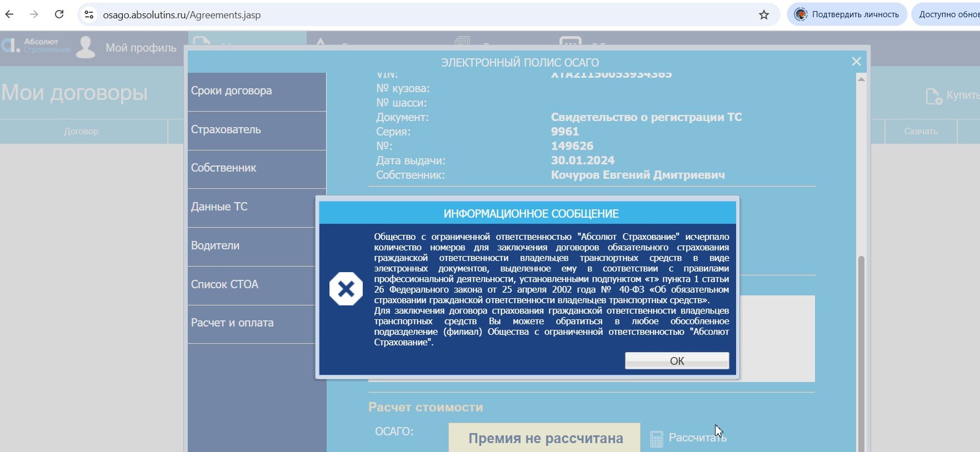Click the issue date 30.01.2024
Image resolution: width=980 pixels, height=452 pixels.
click(583, 160)
